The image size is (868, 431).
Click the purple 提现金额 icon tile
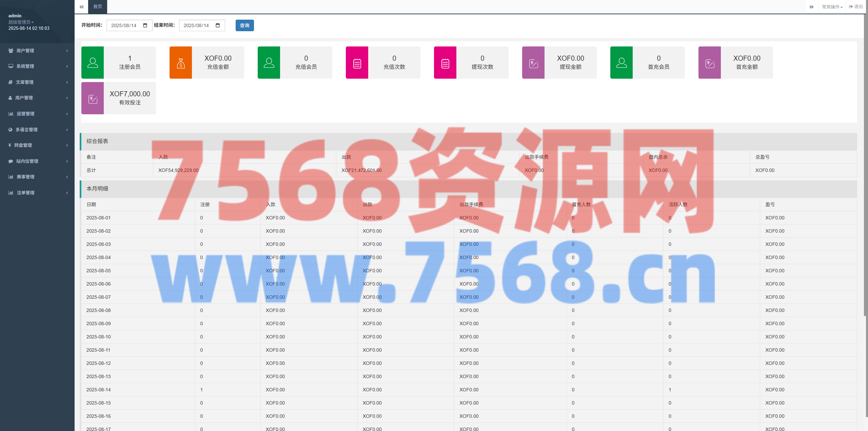click(533, 63)
